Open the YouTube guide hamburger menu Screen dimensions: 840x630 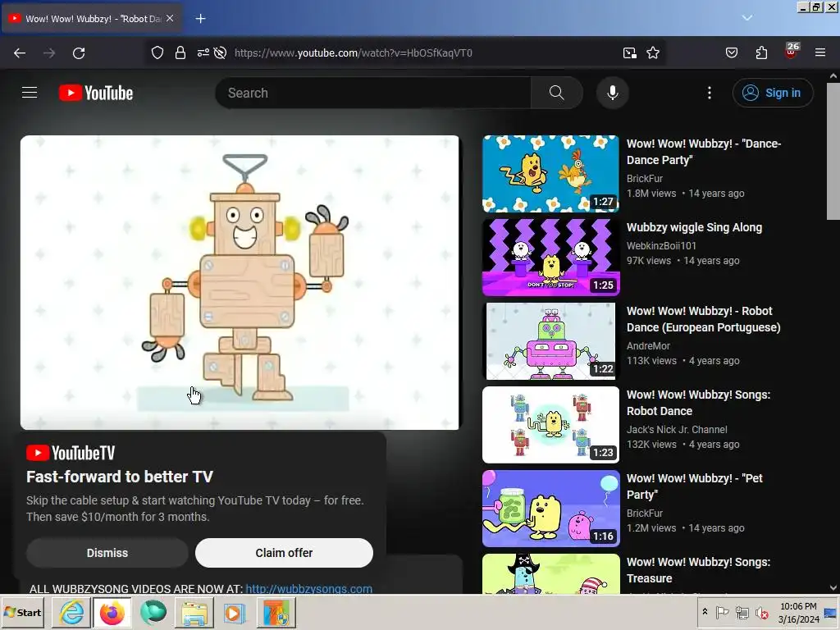click(x=30, y=93)
